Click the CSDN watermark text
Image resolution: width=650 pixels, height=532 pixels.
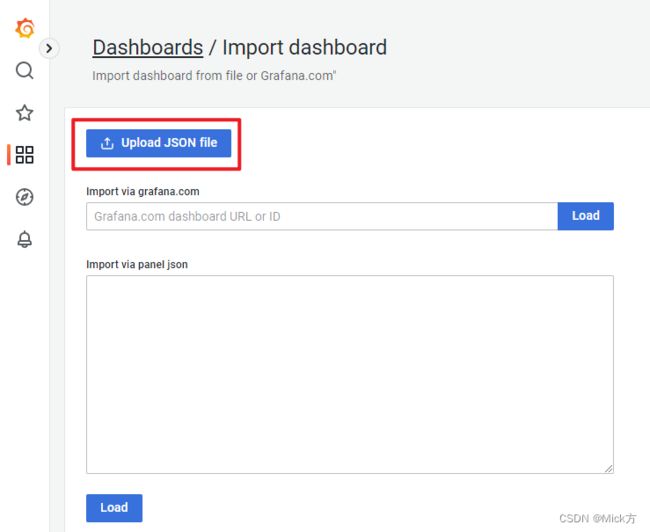(x=597, y=518)
